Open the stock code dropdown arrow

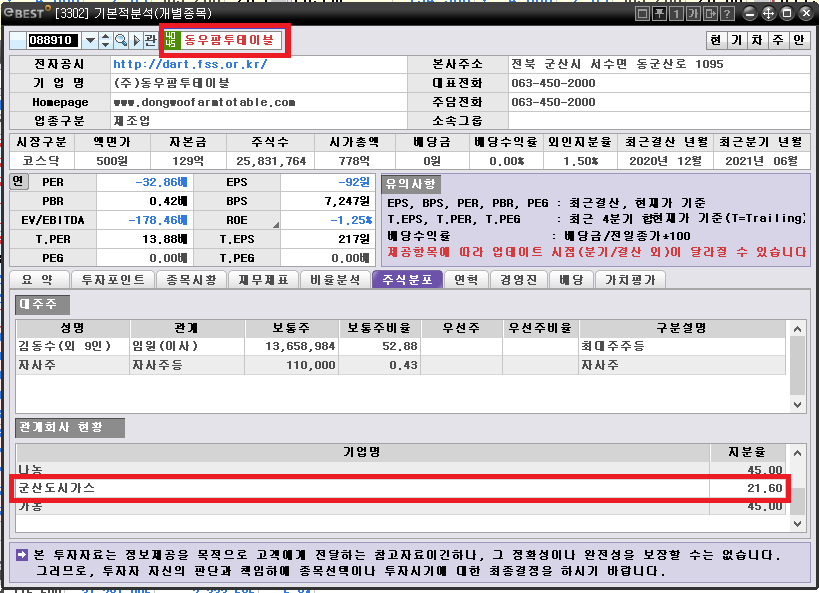[x=90, y=40]
